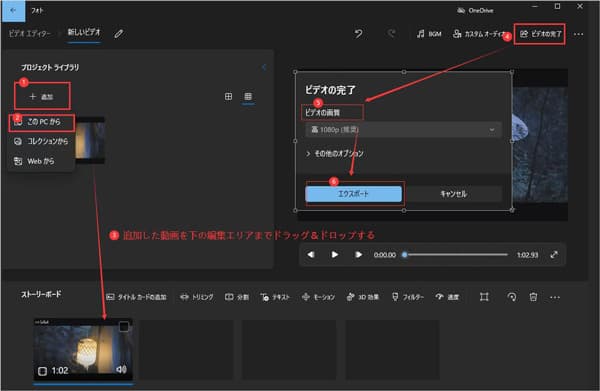600x391 pixels.
Task: Open the テキスト text tool
Action: click(275, 297)
